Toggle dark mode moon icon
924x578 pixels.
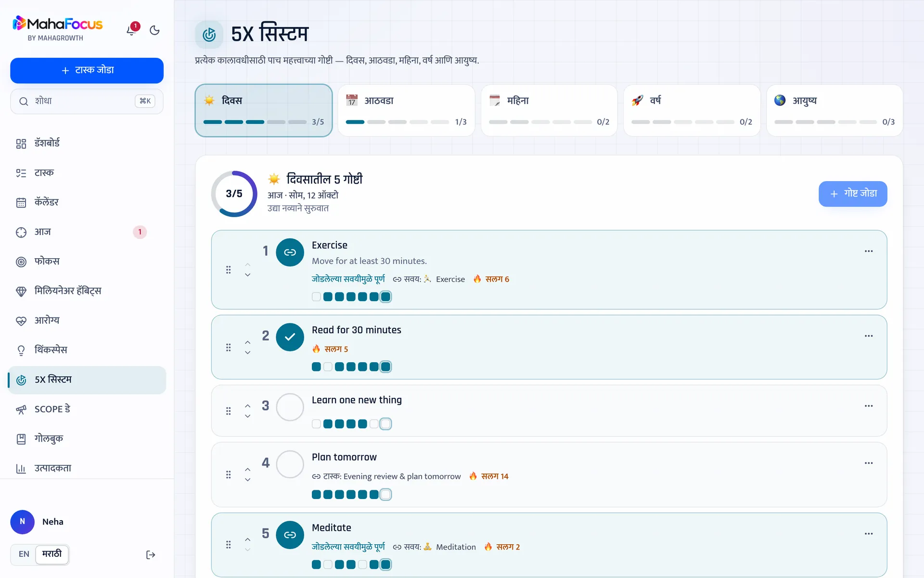pos(154,30)
